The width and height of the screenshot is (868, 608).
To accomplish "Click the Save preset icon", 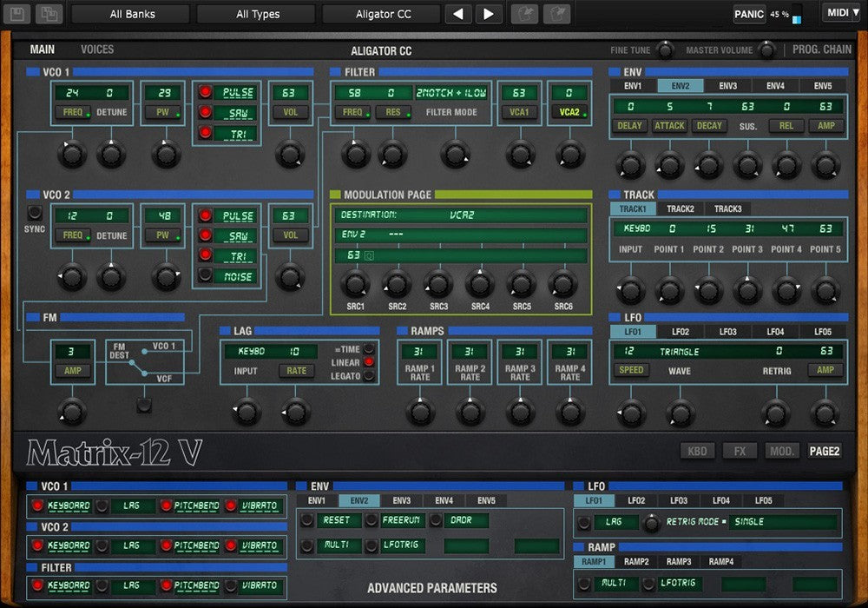I will tap(17, 14).
